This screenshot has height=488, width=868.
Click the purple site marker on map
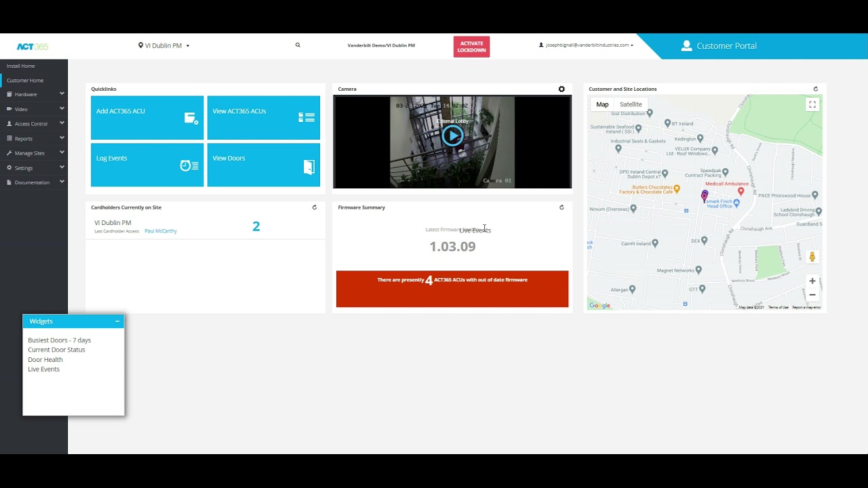pos(705,196)
